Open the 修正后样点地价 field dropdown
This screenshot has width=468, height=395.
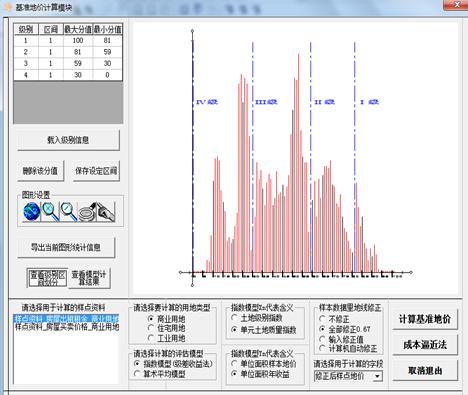pyautogui.click(x=377, y=376)
